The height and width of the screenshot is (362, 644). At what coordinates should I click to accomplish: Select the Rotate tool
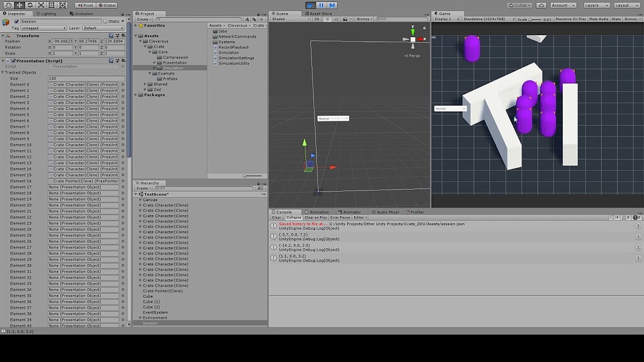(30, 5)
